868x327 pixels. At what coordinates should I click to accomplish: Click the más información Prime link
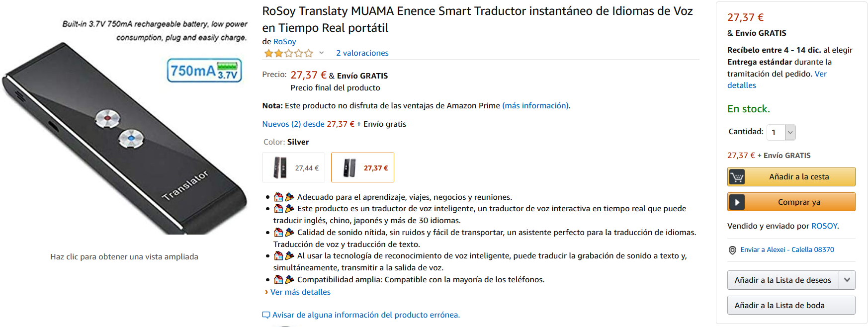[535, 106]
